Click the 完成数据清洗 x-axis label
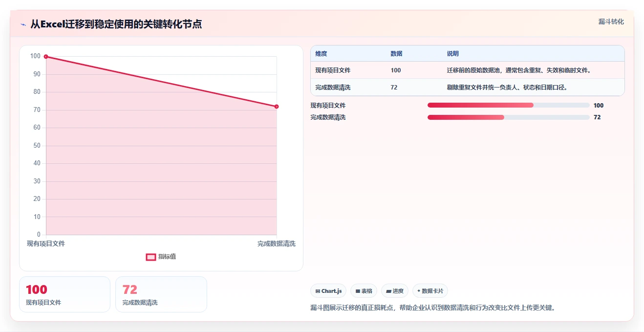This screenshot has height=332, width=644. pos(277,243)
